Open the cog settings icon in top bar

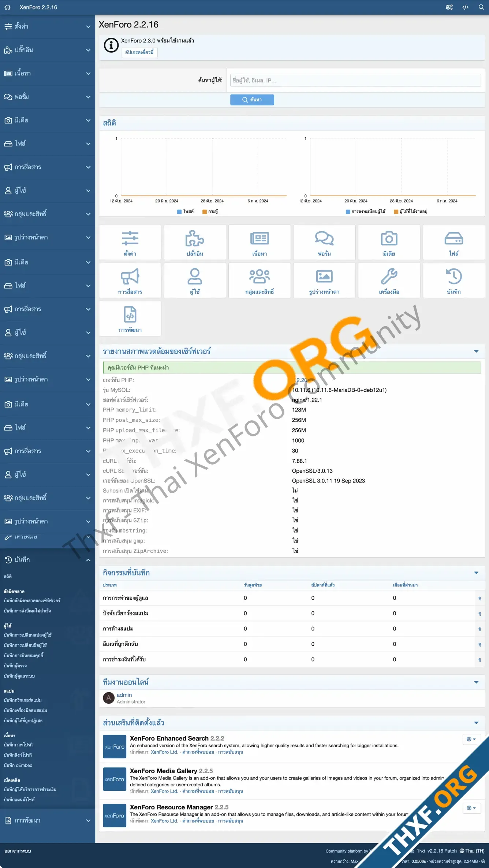(449, 7)
